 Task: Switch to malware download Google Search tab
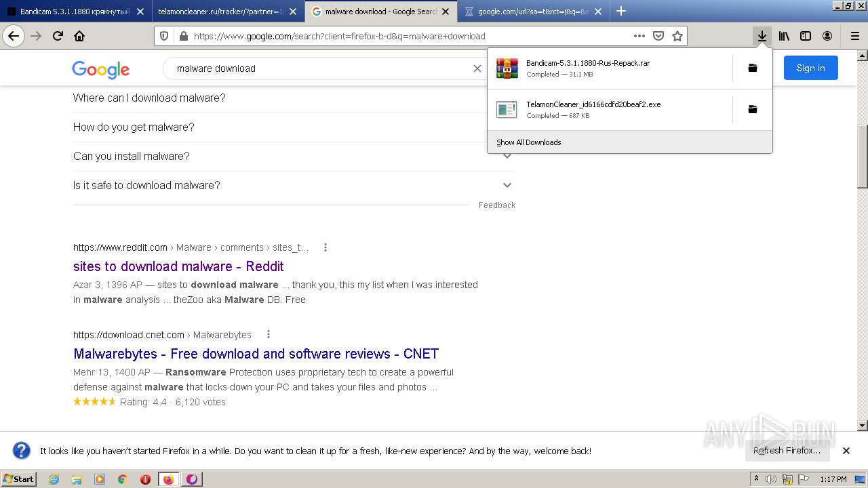(x=380, y=12)
